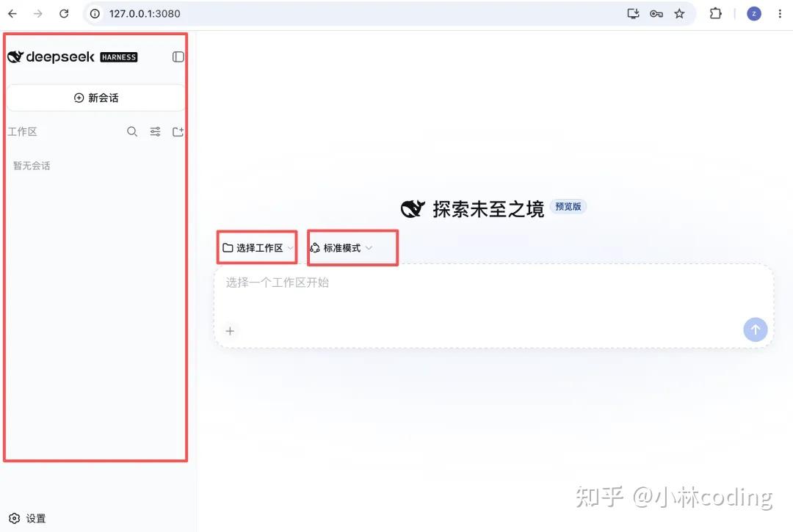Search the workspace conversations
The image size is (793, 532).
[132, 132]
